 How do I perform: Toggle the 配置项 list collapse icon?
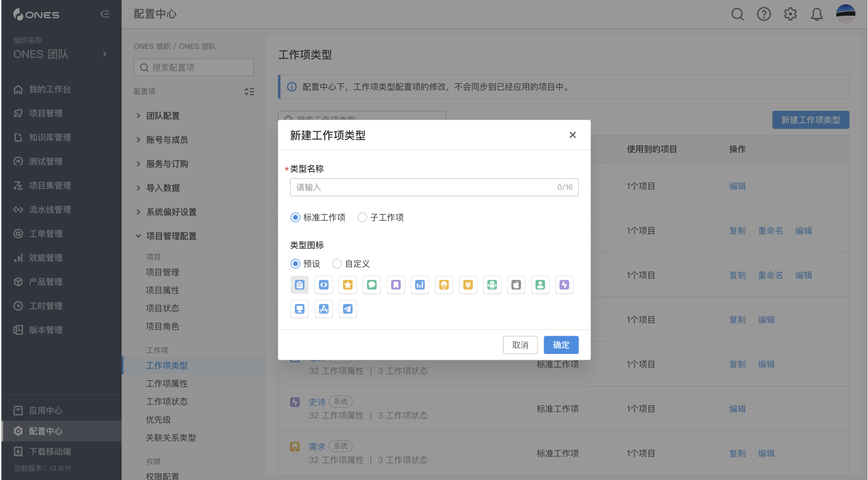point(249,91)
